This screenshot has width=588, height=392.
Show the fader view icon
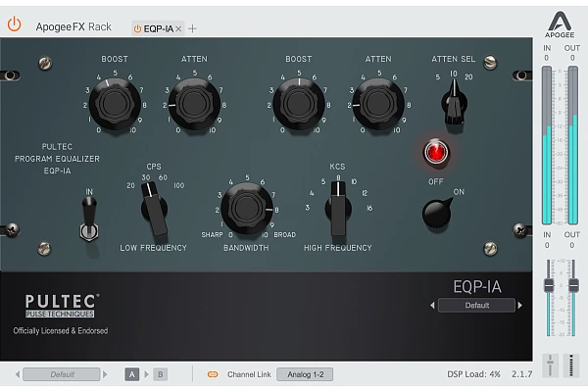(550, 366)
